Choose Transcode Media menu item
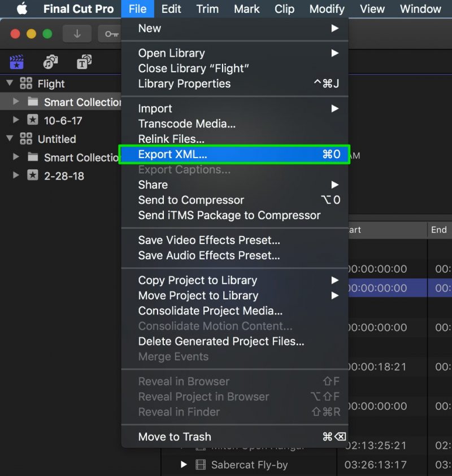This screenshot has width=452, height=476. click(x=235, y=124)
